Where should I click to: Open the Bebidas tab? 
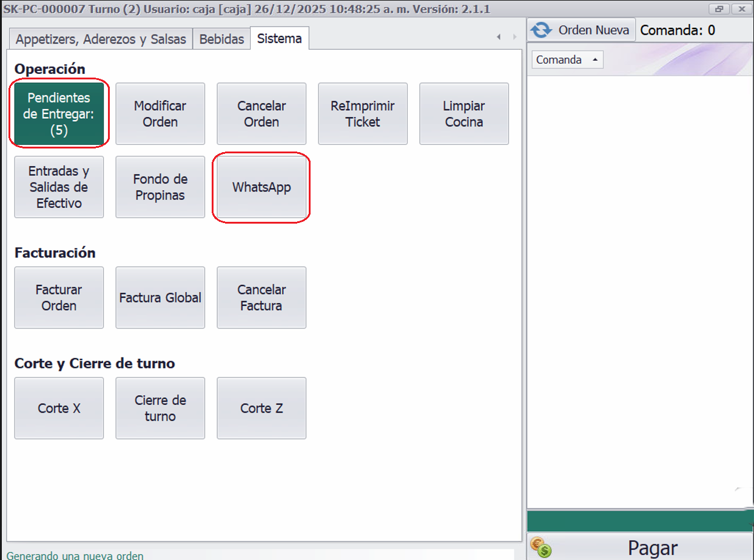click(221, 39)
